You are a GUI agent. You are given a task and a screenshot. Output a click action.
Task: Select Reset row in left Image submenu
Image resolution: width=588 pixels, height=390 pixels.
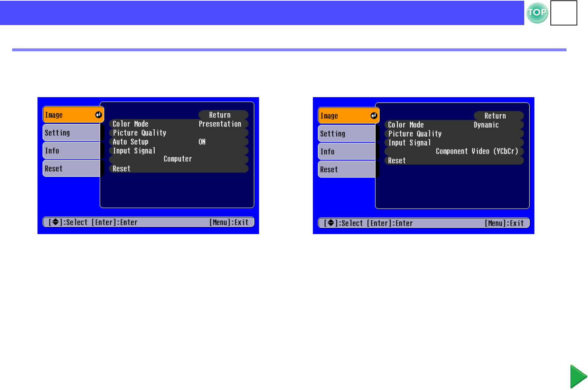pyautogui.click(x=179, y=168)
